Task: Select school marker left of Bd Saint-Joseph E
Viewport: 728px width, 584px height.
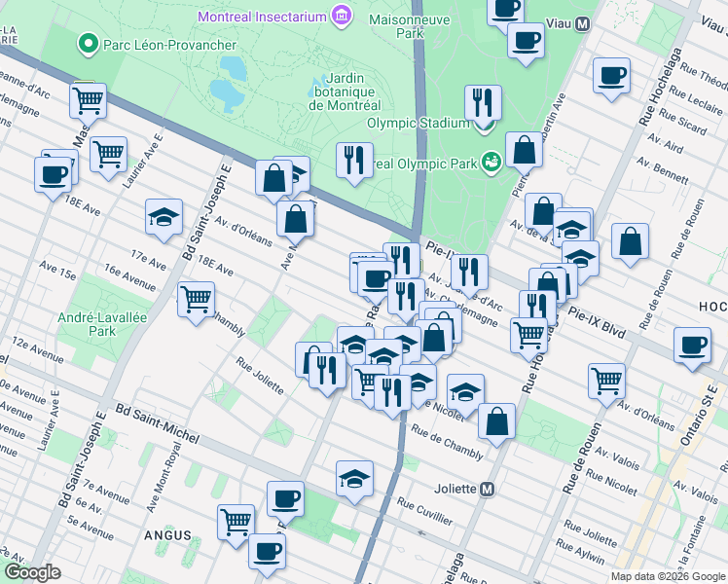Action: [164, 217]
